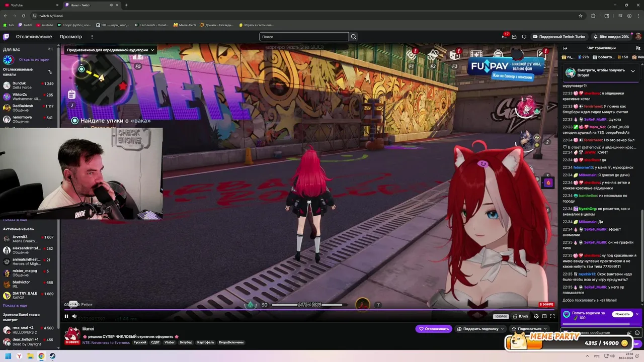The height and width of the screenshot is (362, 644).
Task: Open the Подписаться dropdown
Action: pyautogui.click(x=529, y=329)
